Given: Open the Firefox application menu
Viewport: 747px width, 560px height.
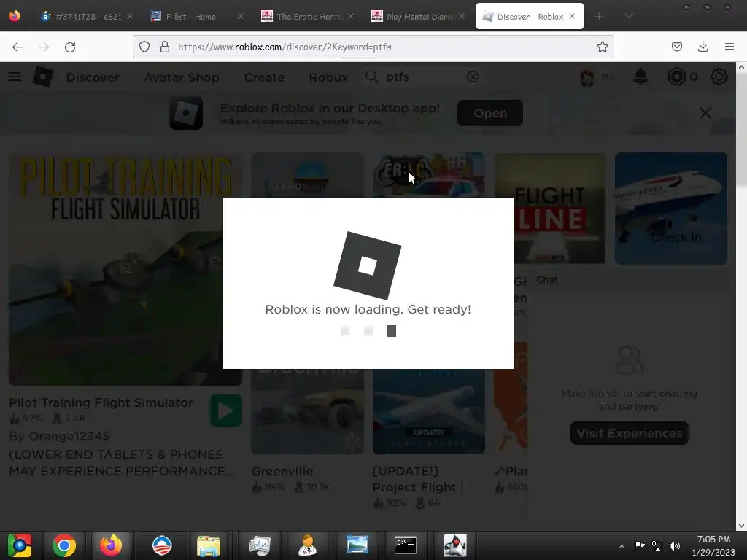Looking at the screenshot, I should point(729,47).
